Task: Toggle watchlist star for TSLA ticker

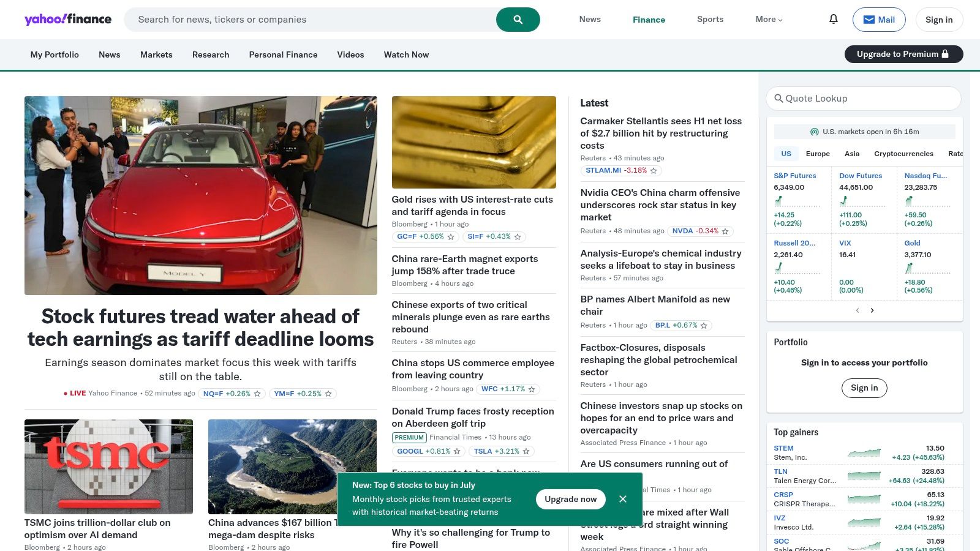Action: coord(526,452)
